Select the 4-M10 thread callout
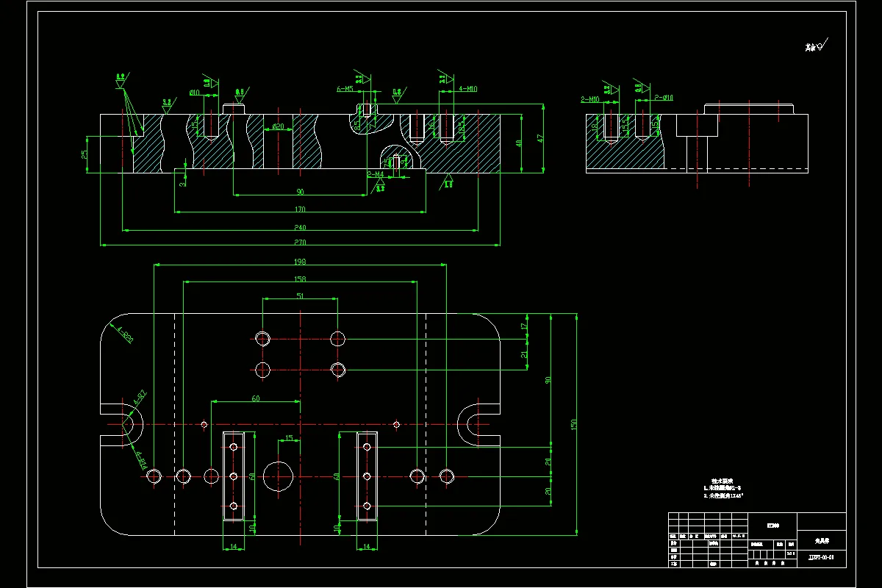Image resolution: width=882 pixels, height=588 pixels. click(x=468, y=88)
